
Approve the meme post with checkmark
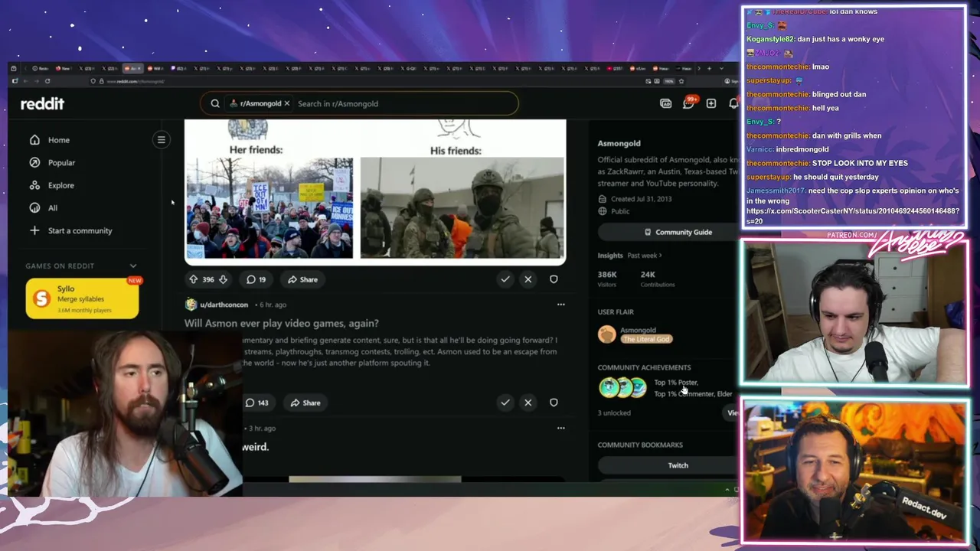click(505, 279)
